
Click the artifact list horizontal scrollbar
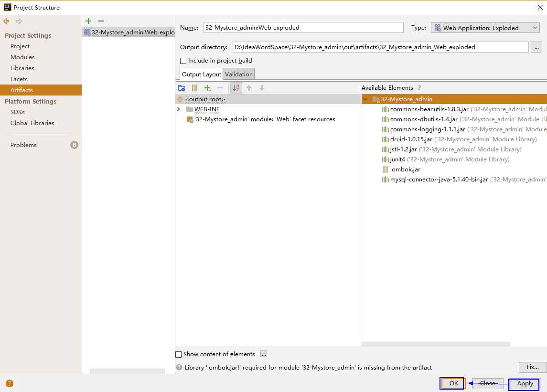(127, 371)
